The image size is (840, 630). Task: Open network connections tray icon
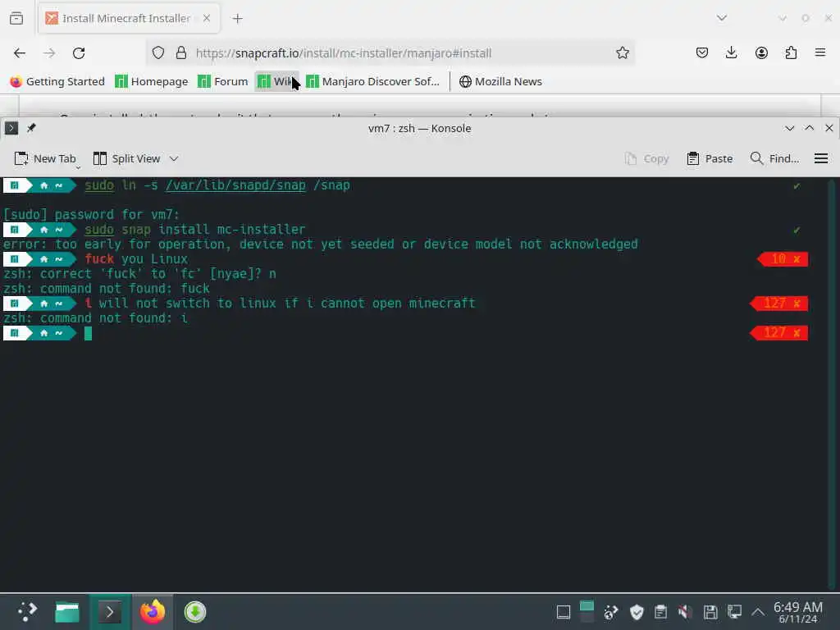734,612
